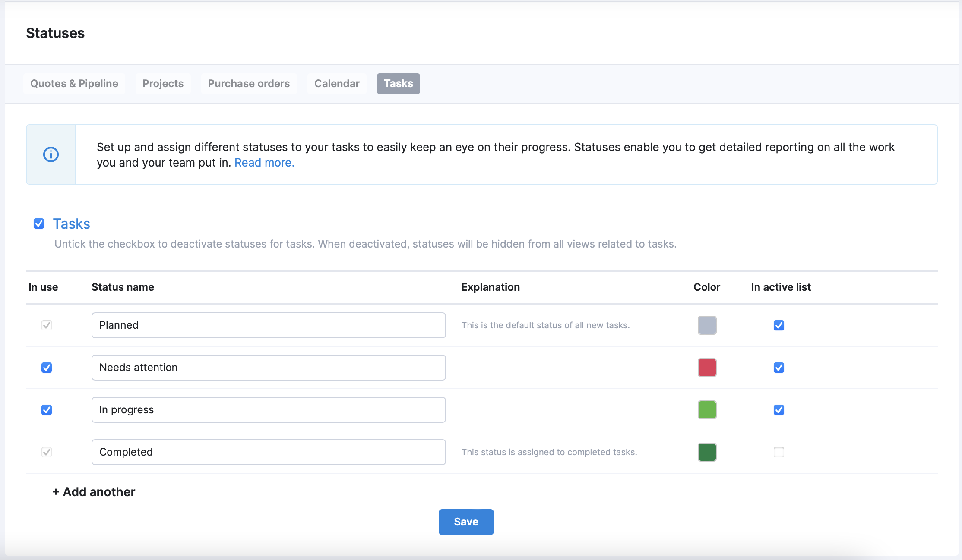
Task: Pick the dark green Completed color swatch
Action: click(x=707, y=452)
